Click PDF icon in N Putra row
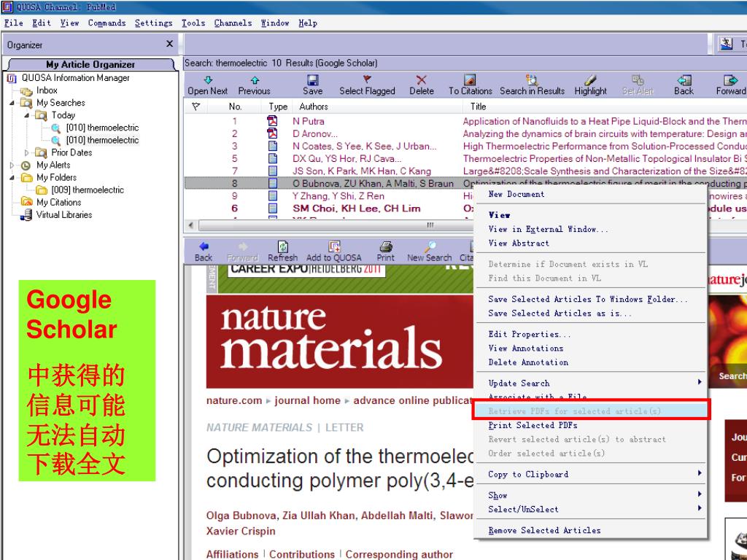Screen dimensions: 747x560 pos(273,121)
